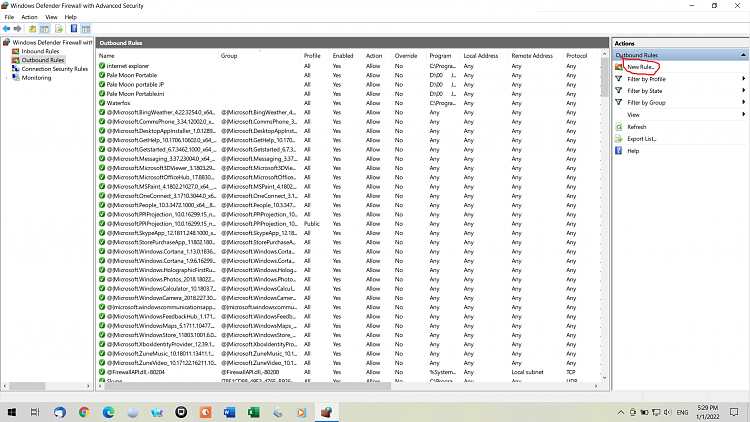Screen dimensions: 750x422
Task: Open the View menu
Action: 51,17
